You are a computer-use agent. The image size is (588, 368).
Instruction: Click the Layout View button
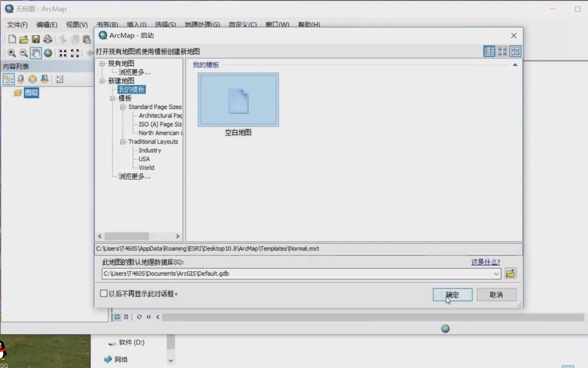tap(126, 317)
